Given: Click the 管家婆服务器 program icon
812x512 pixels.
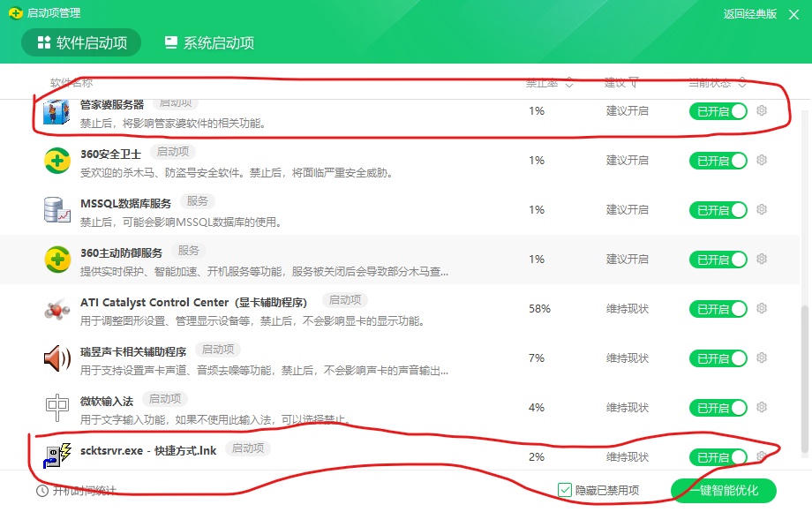Looking at the screenshot, I should [x=56, y=112].
